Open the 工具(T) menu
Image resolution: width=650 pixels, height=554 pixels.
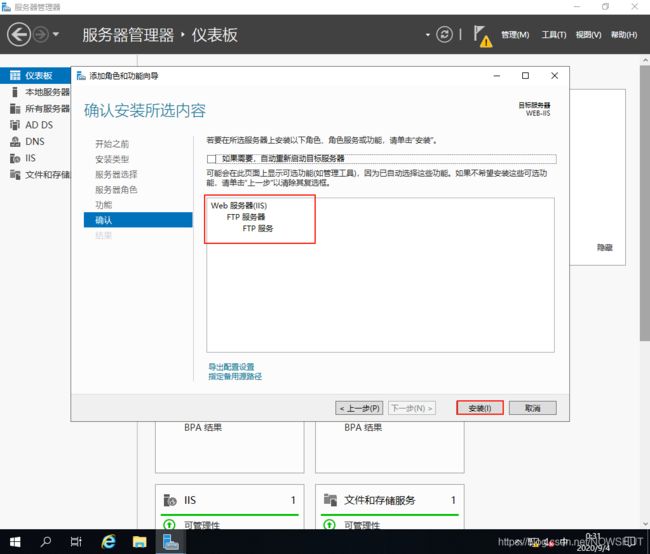coord(554,35)
